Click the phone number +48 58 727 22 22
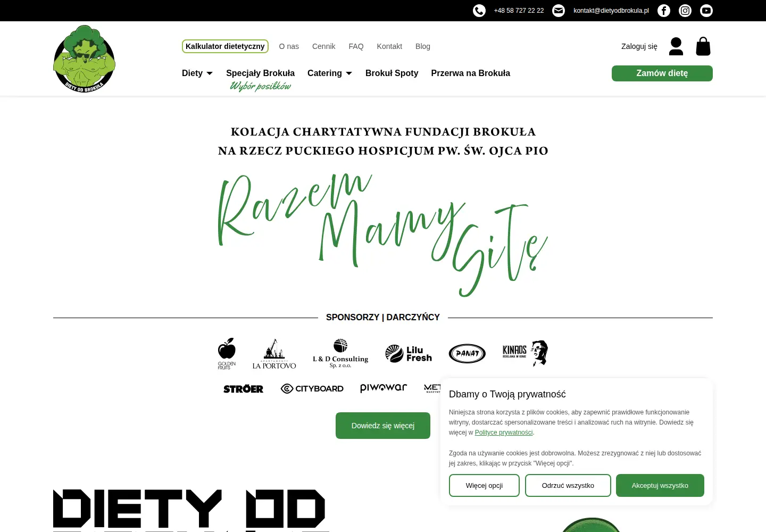Viewport: 766px width, 532px height. click(519, 11)
